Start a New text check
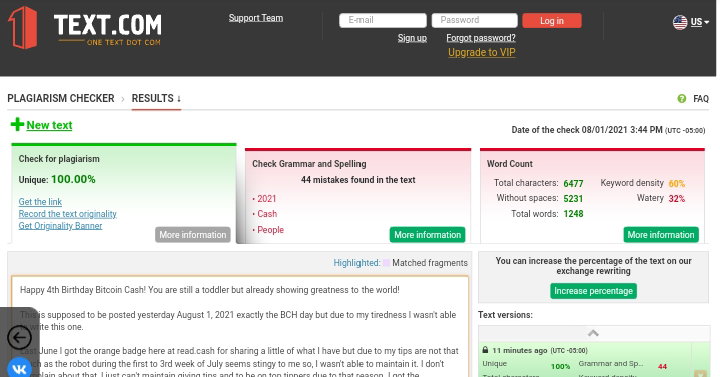Image resolution: width=720 pixels, height=377 pixels. coord(49,125)
